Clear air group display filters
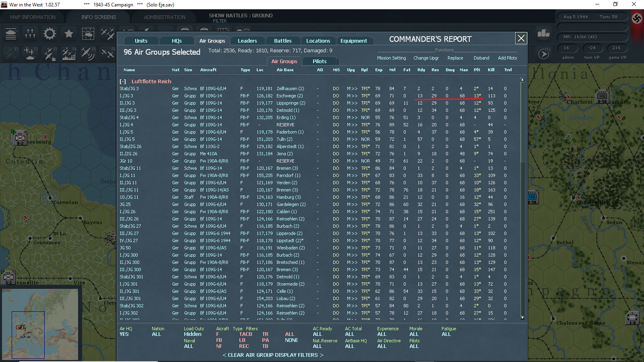Viewport: 644px width, 362px height. pos(273,355)
